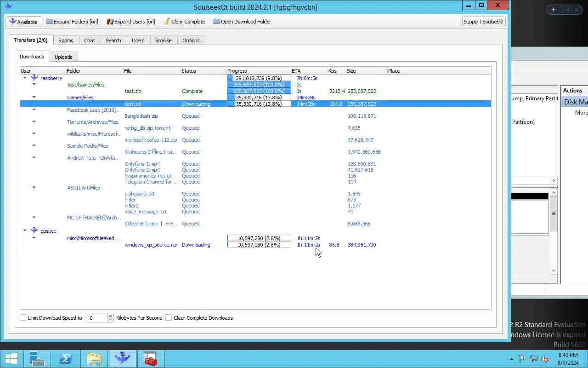
Task: Select Bangladesh.zip queued file
Action: (141, 116)
